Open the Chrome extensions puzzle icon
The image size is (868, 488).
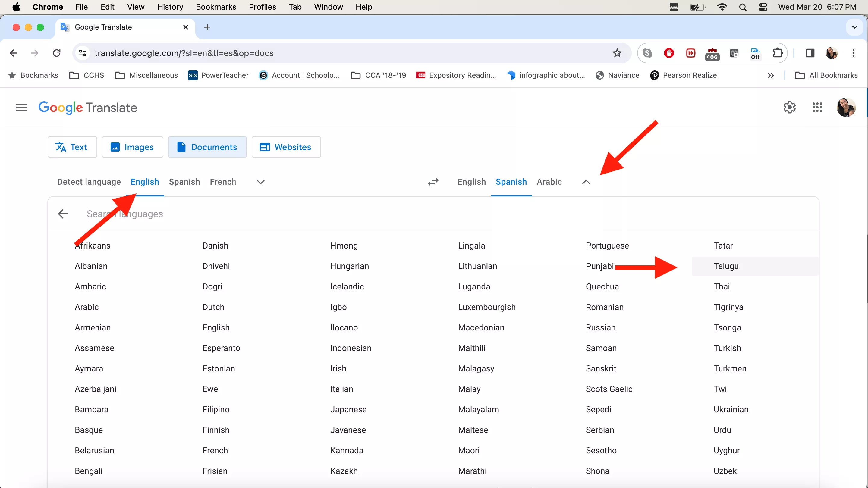tap(778, 53)
